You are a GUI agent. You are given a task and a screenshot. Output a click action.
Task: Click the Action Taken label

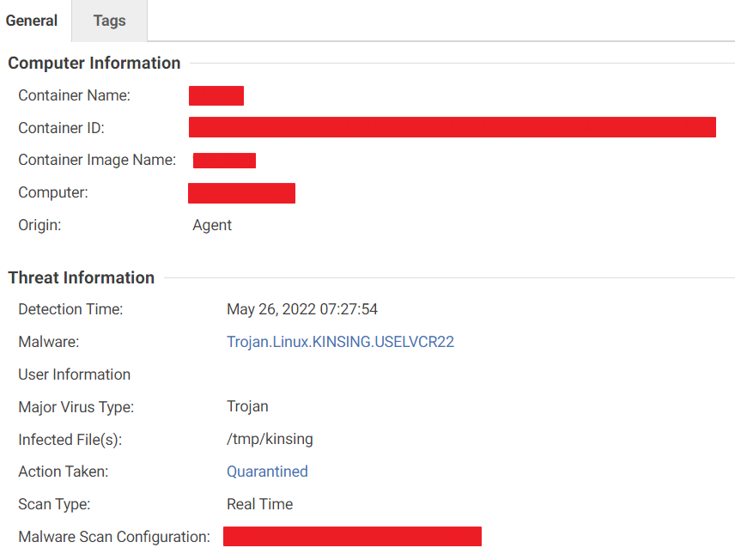pyautogui.click(x=64, y=472)
